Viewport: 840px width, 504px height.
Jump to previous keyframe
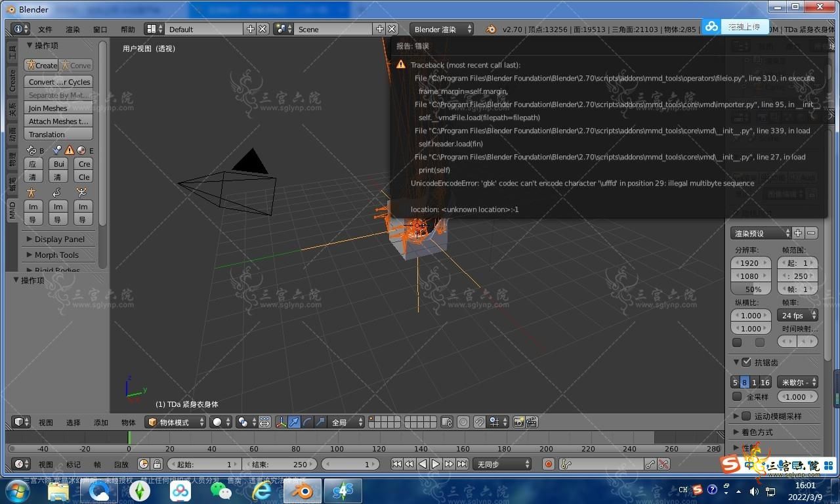tap(409, 464)
